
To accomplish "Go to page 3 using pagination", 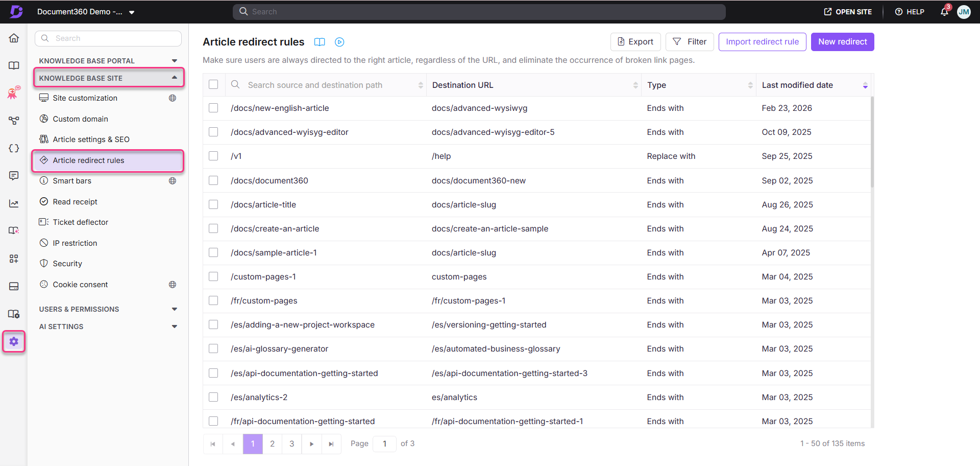I will (291, 444).
